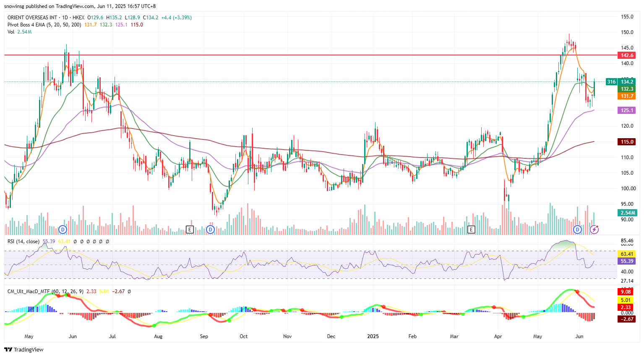Click the yellow 63.41 RSI axis label
Screen dimensions: 644x357
pos(627,254)
